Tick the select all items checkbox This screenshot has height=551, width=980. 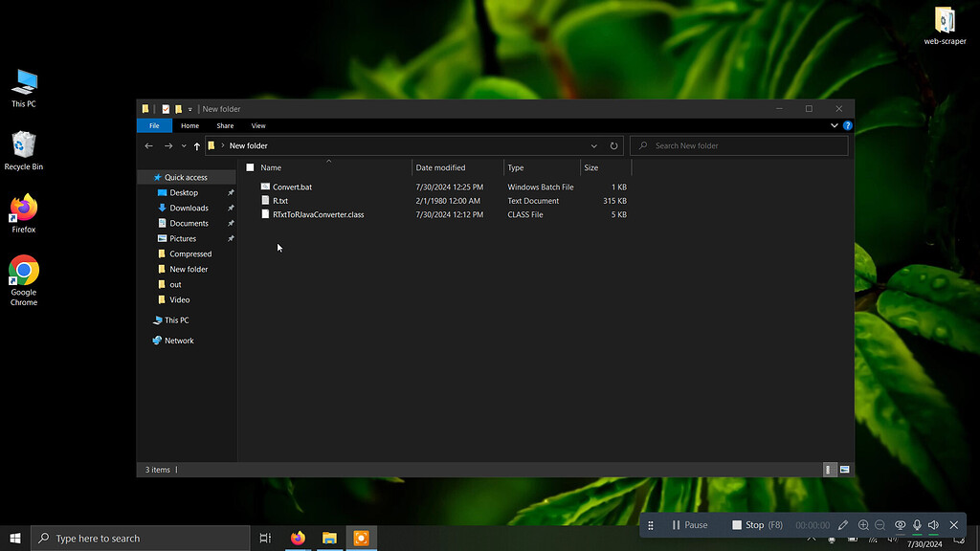pyautogui.click(x=250, y=167)
